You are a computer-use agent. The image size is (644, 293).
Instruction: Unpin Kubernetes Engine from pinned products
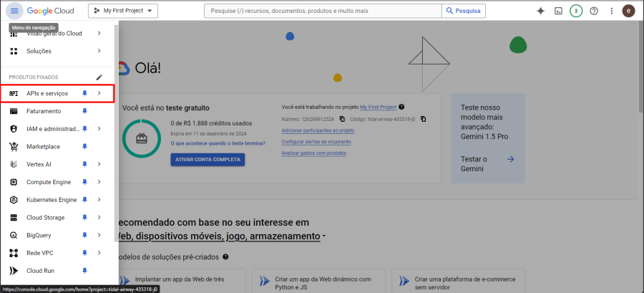coord(84,200)
